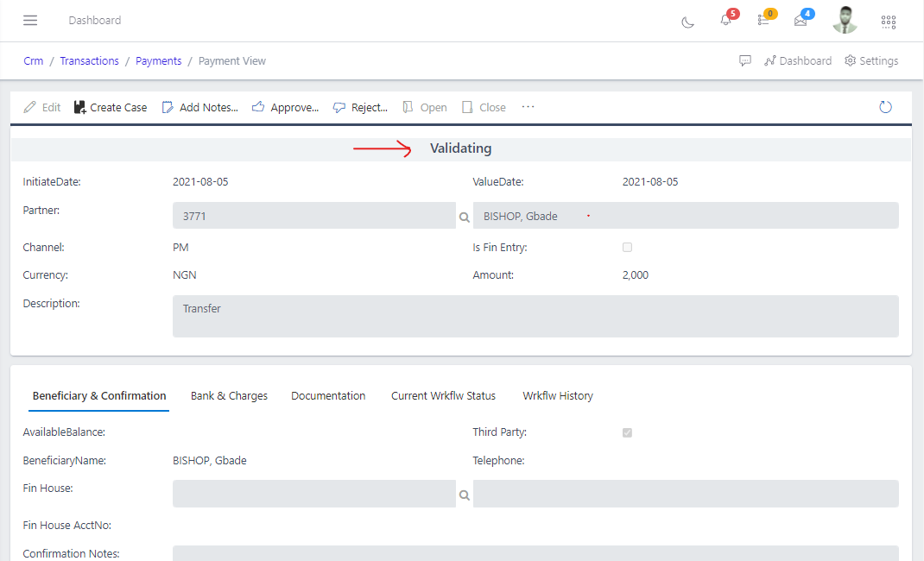The image size is (924, 561).
Task: Expand more actions with the ellipsis button
Action: [528, 108]
